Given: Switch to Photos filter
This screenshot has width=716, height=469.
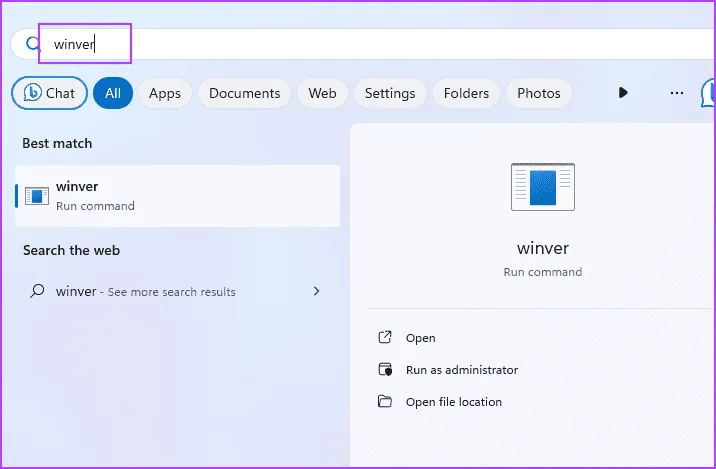Looking at the screenshot, I should 539,93.
